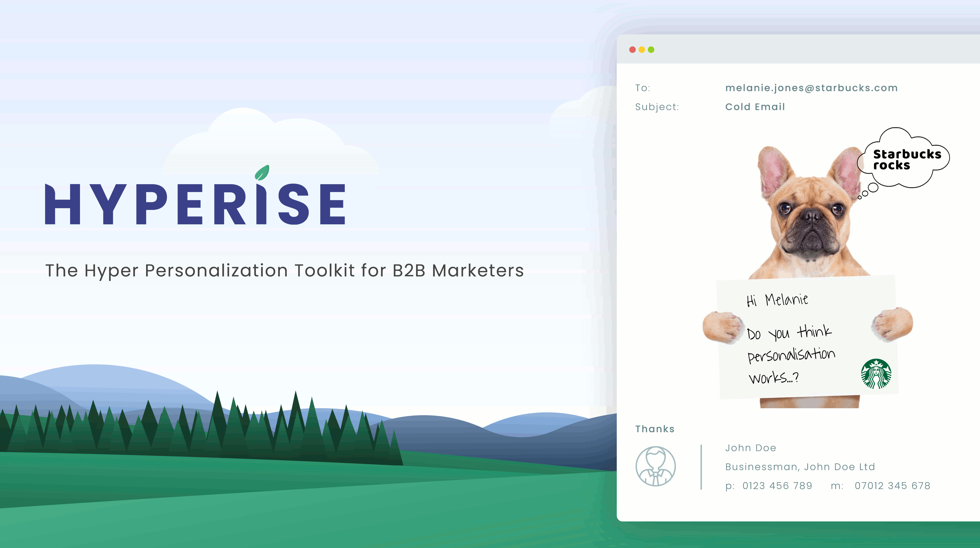Click 'Businessman, John Doe Ltd' line

tap(800, 467)
